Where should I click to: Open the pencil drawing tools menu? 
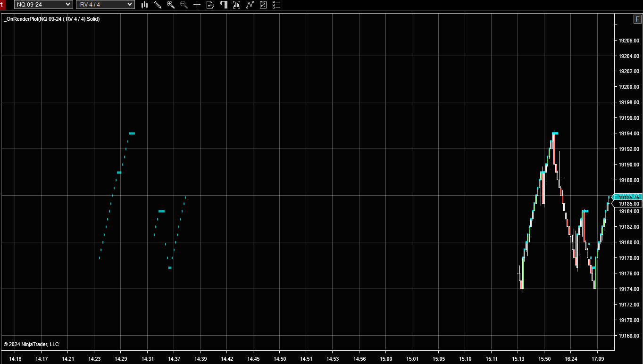[158, 5]
